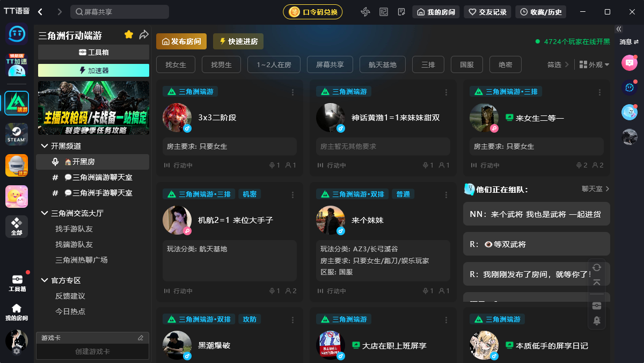Image resolution: width=644 pixels, height=363 pixels.
Task: Toggle the 屏幕共享 filter chip
Action: click(x=330, y=64)
